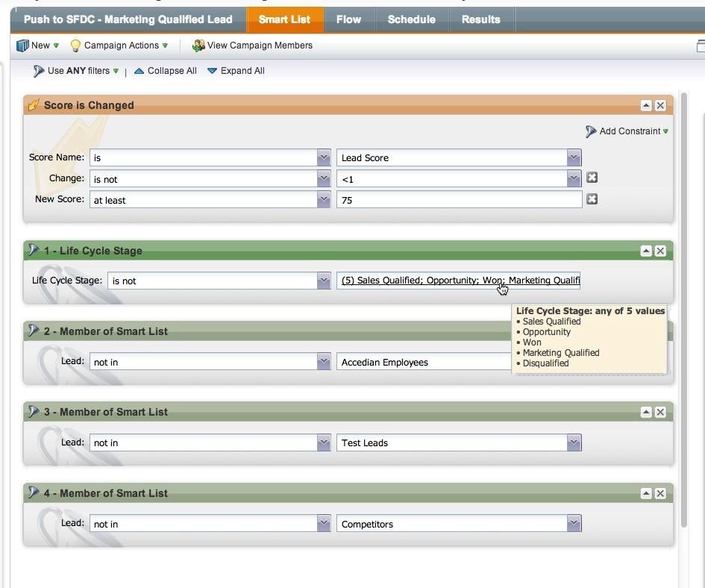Switch to the Schedule tab

point(412,20)
